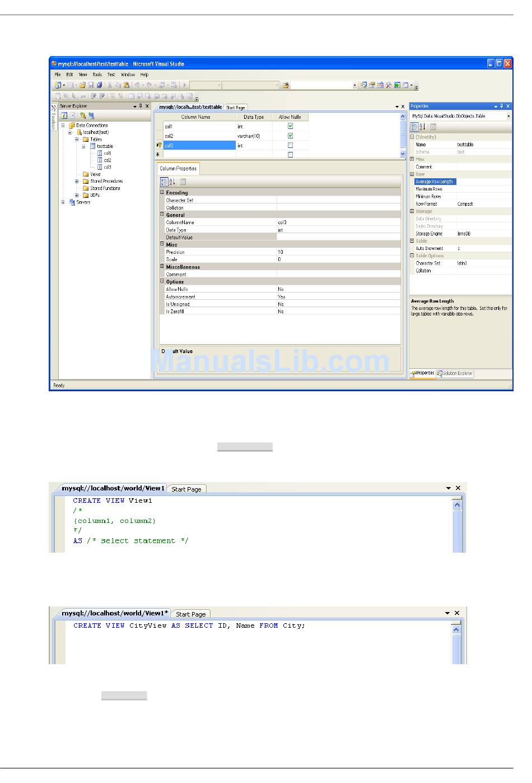Close the View1 editor document with commented SQL
Image resolution: width=532 pixels, height=783 pixels.
pos(458,488)
